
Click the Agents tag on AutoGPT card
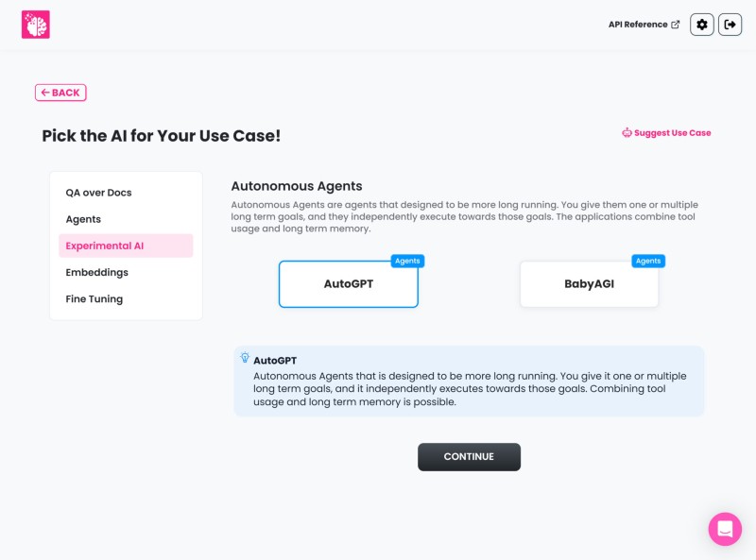coord(407,261)
